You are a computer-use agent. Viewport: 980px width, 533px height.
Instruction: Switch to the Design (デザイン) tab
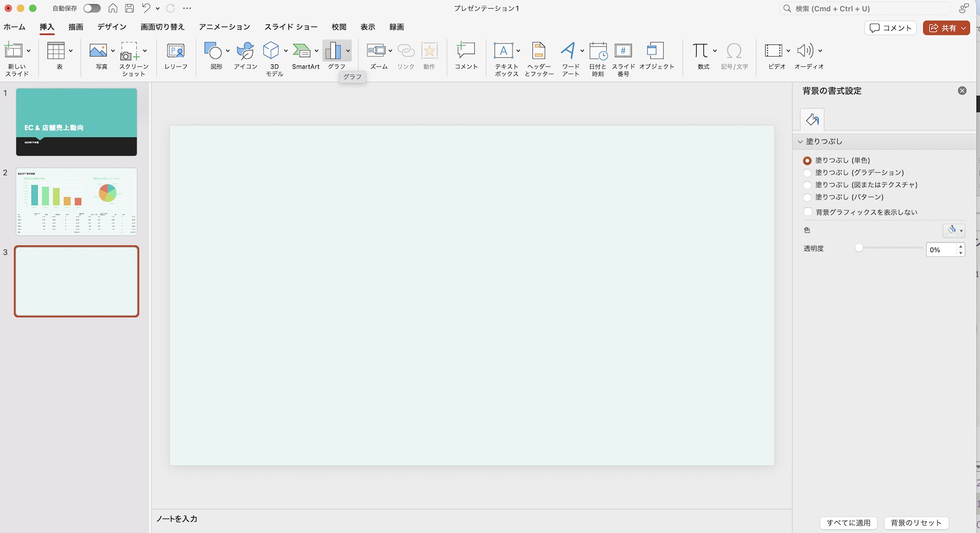[x=112, y=27]
